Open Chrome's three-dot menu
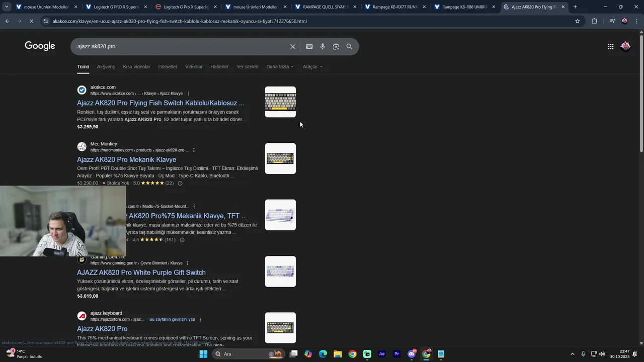The width and height of the screenshot is (644, 362). click(637, 21)
